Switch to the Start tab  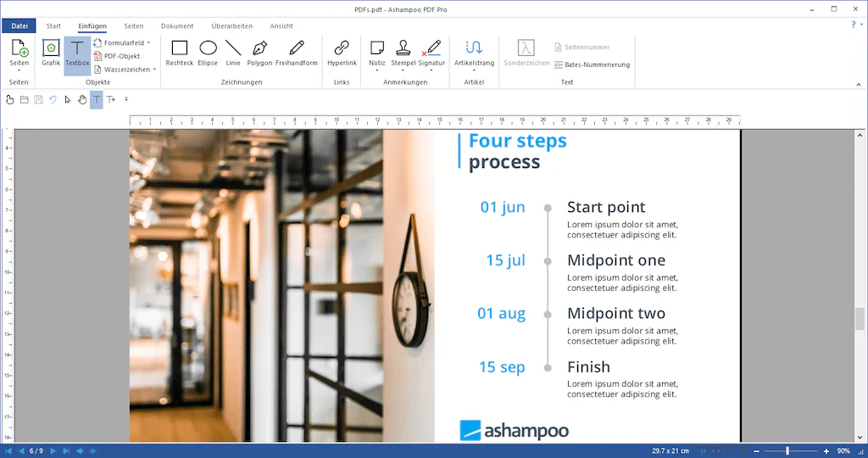tap(53, 26)
